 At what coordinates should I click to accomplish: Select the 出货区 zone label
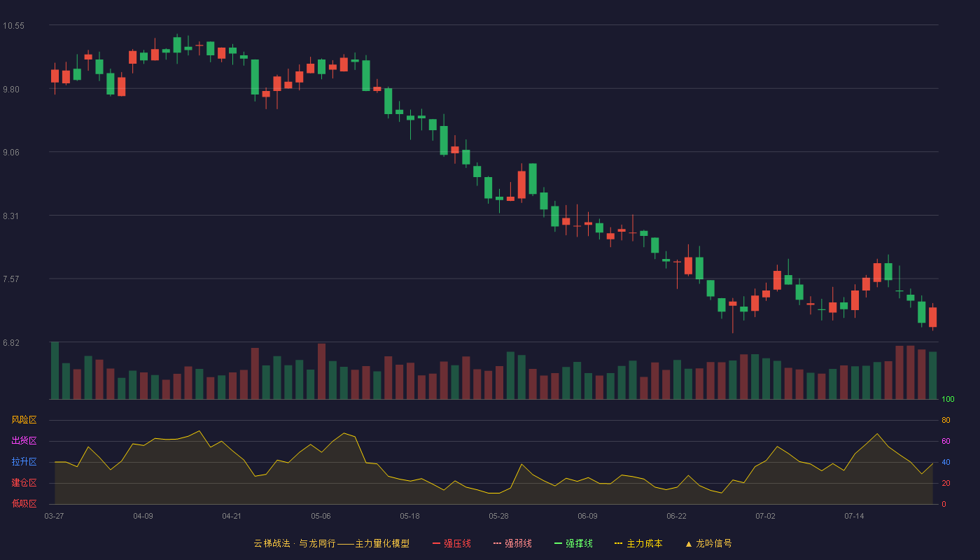(x=24, y=441)
